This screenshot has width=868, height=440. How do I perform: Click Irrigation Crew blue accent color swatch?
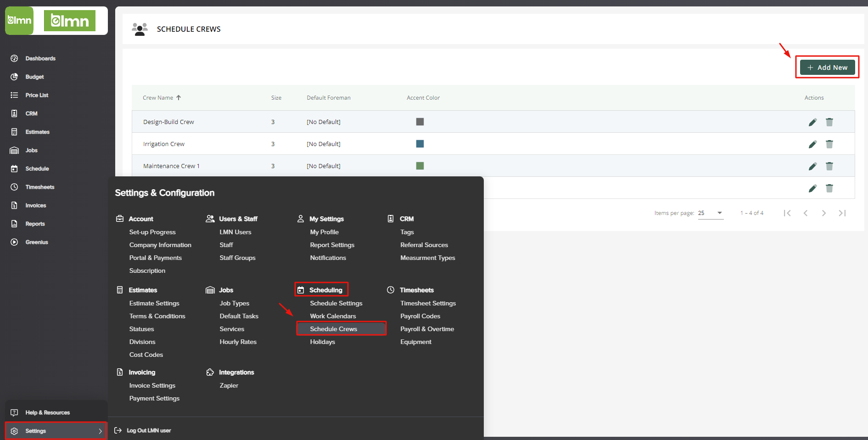[x=420, y=144]
